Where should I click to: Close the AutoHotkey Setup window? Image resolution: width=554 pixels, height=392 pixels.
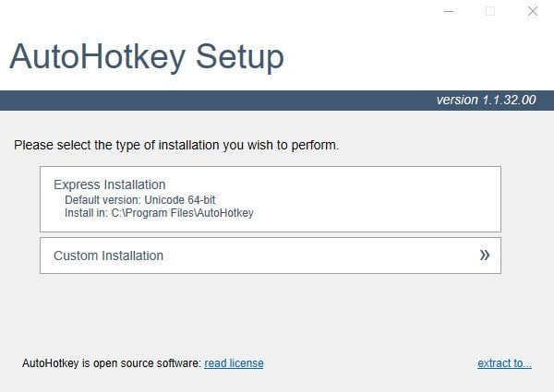(533, 11)
